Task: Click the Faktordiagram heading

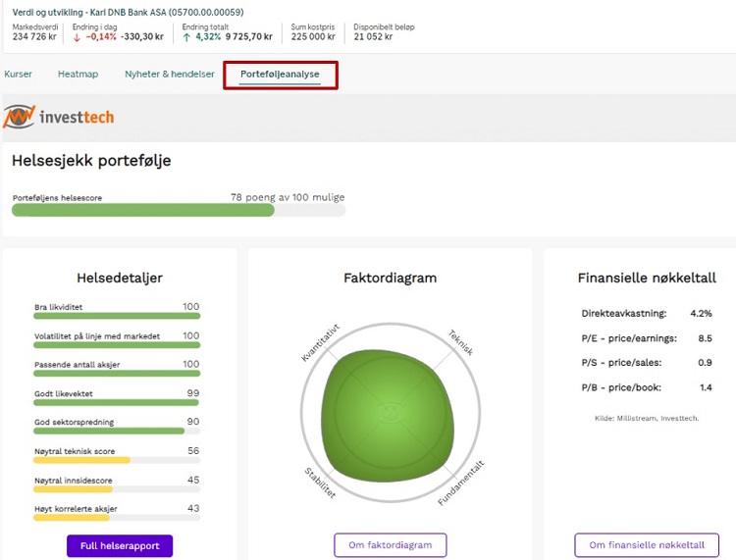Action: tap(390, 278)
